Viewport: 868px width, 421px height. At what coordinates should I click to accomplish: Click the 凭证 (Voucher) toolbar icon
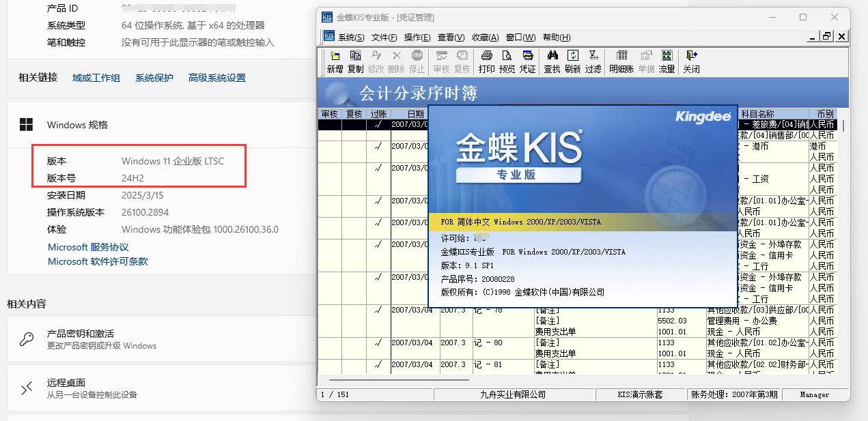pyautogui.click(x=528, y=61)
